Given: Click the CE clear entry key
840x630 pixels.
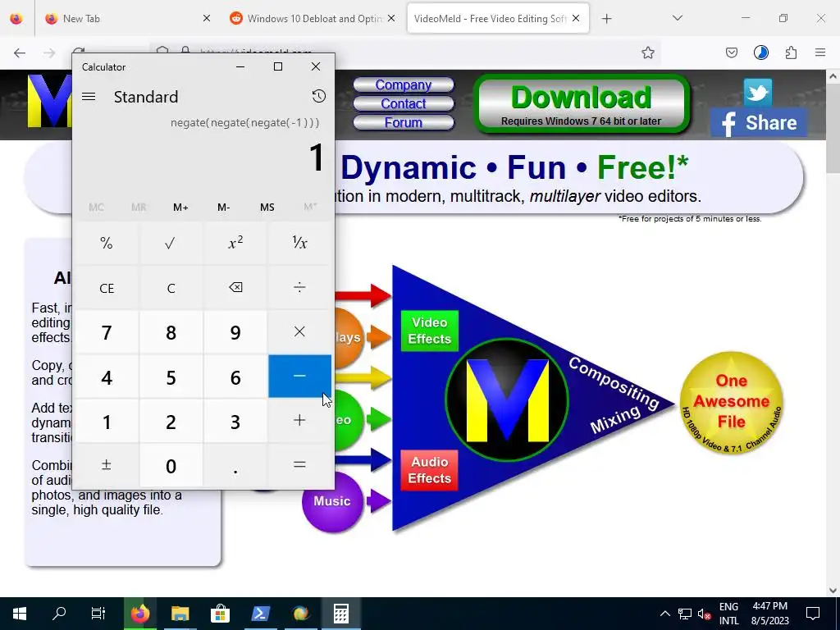Looking at the screenshot, I should click(107, 288).
